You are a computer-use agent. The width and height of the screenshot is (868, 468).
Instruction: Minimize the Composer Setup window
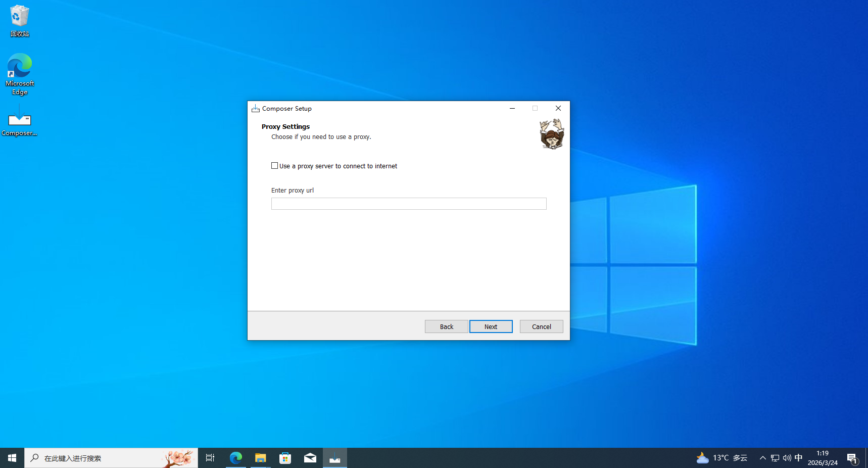coord(512,108)
